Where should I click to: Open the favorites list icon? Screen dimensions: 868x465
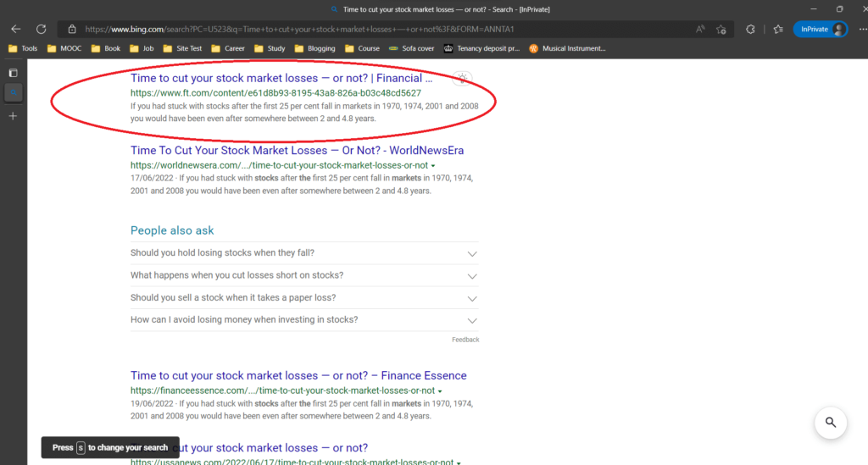[778, 30]
